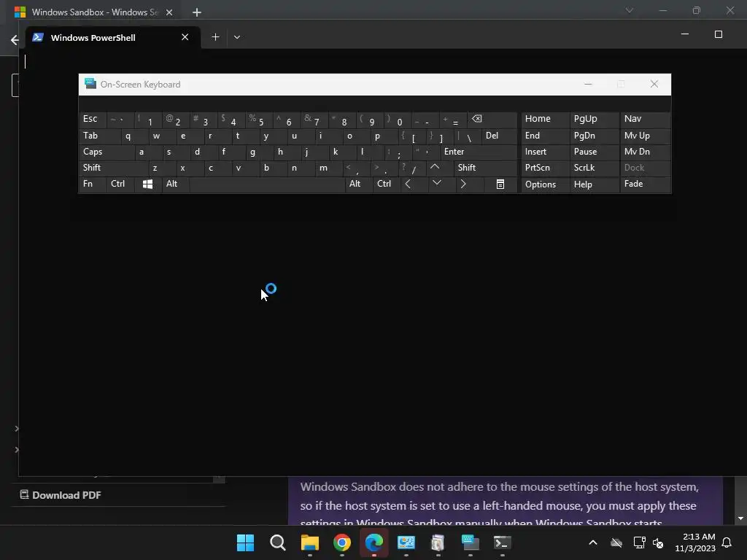Open the terminal profile dropdown arrow
This screenshot has width=747, height=560.
[x=237, y=36]
